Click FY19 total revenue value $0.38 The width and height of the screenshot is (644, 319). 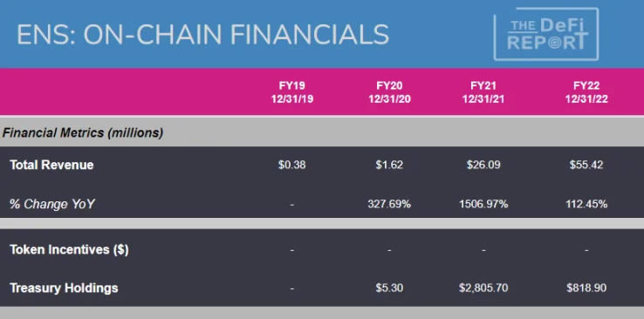point(292,165)
